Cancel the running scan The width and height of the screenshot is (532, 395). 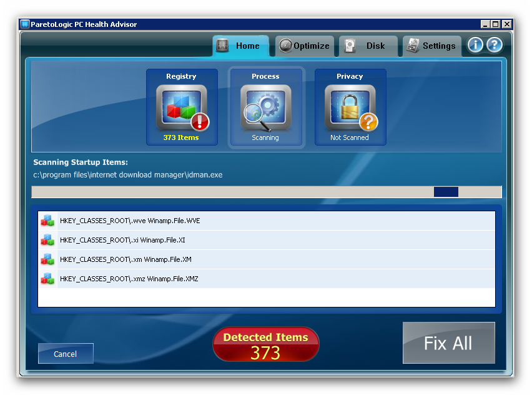[66, 354]
